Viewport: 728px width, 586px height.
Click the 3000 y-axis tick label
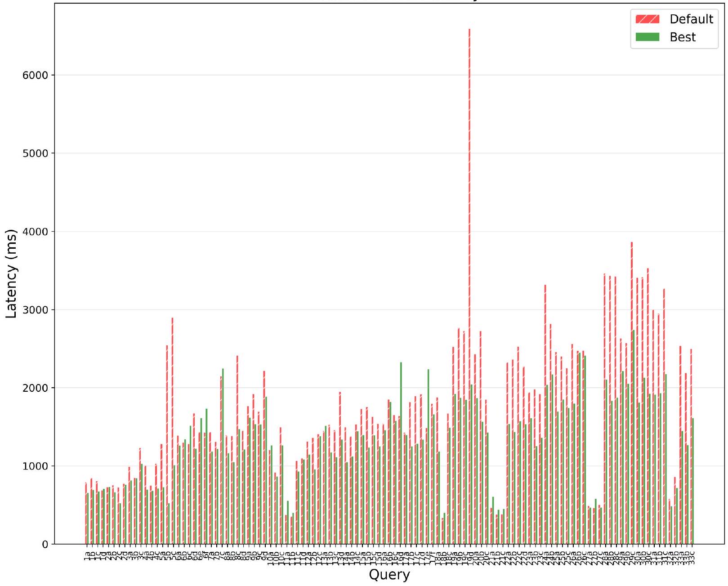point(35,310)
